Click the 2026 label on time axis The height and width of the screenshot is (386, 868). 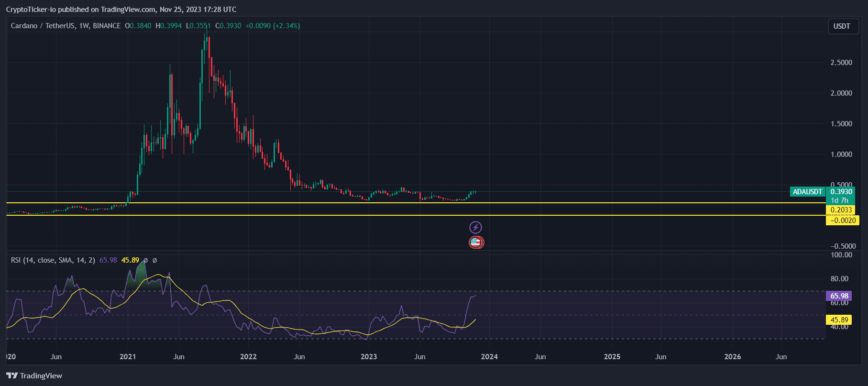point(733,357)
